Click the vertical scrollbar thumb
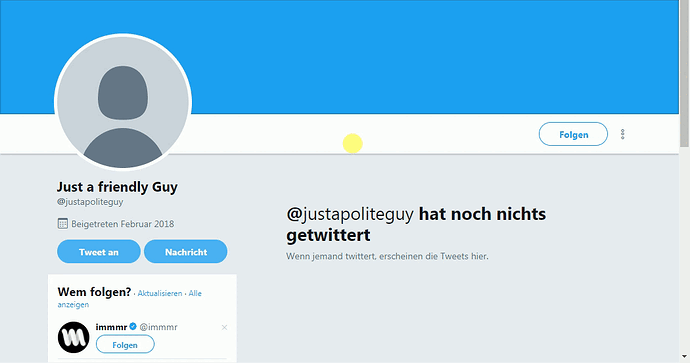Viewport: 690px width, 363px height. (684, 74)
